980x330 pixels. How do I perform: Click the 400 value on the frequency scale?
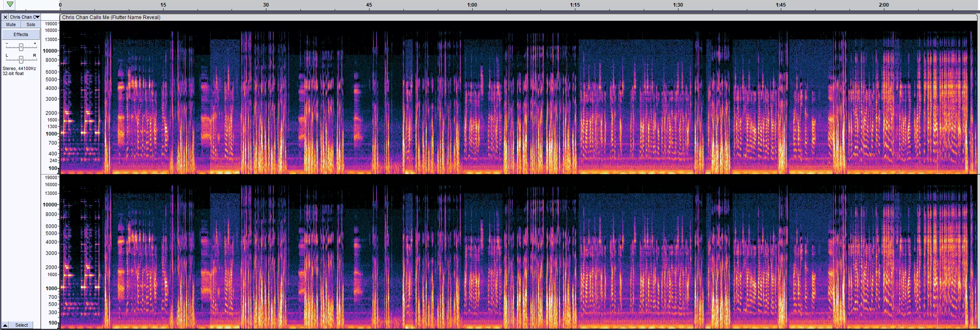(x=53, y=153)
